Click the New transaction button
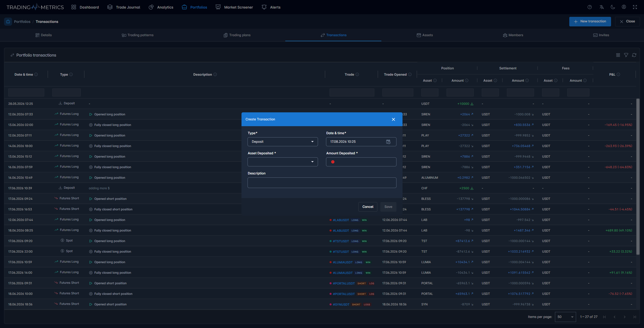Image resolution: width=644 pixels, height=328 pixels. [590, 22]
